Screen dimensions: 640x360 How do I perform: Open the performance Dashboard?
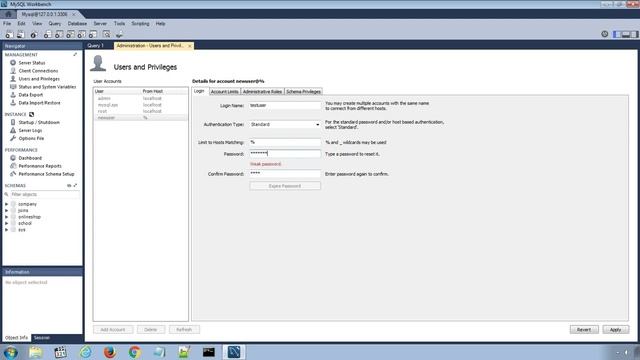coord(30,158)
